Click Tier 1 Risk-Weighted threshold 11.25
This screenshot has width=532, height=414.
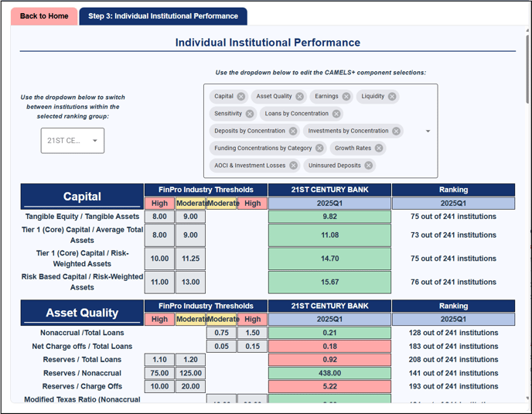[x=191, y=258]
